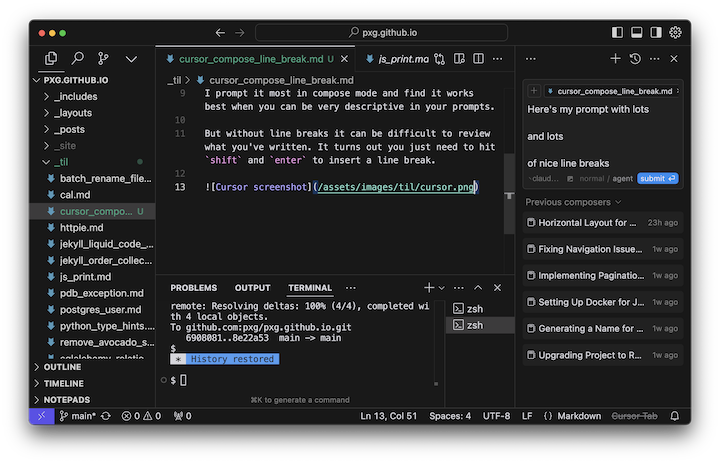This screenshot has width=720, height=463.
Task: Open Cursor settings gear icon
Action: (675, 33)
